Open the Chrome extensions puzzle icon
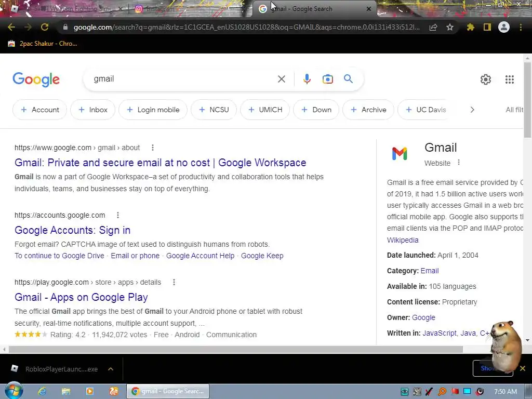 click(x=471, y=27)
